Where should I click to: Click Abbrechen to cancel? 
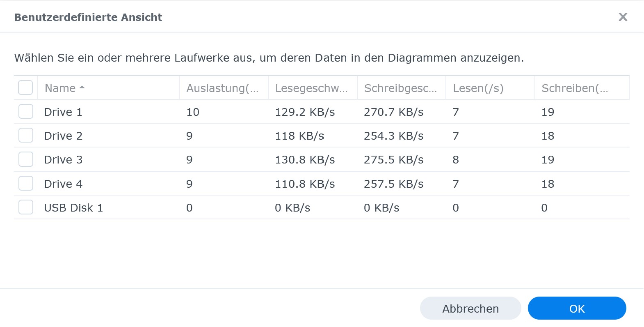click(470, 308)
